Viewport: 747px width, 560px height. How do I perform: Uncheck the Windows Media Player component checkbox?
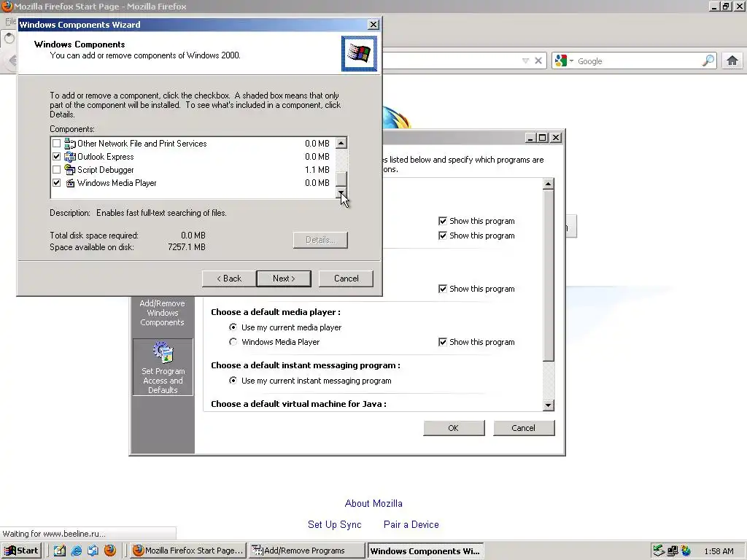click(57, 183)
